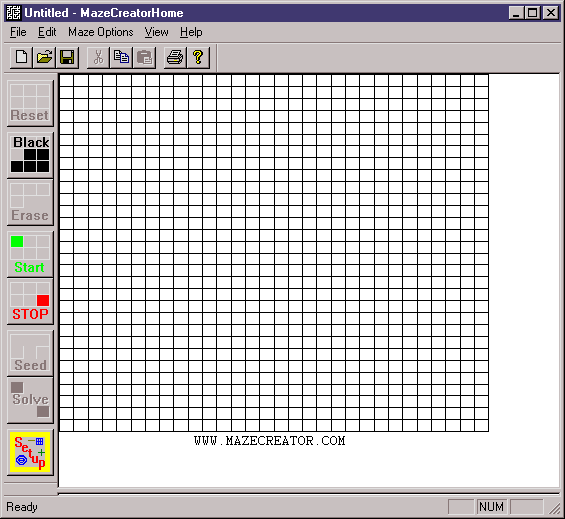Click the Seed button in sidebar
565x519 pixels.
point(30,353)
